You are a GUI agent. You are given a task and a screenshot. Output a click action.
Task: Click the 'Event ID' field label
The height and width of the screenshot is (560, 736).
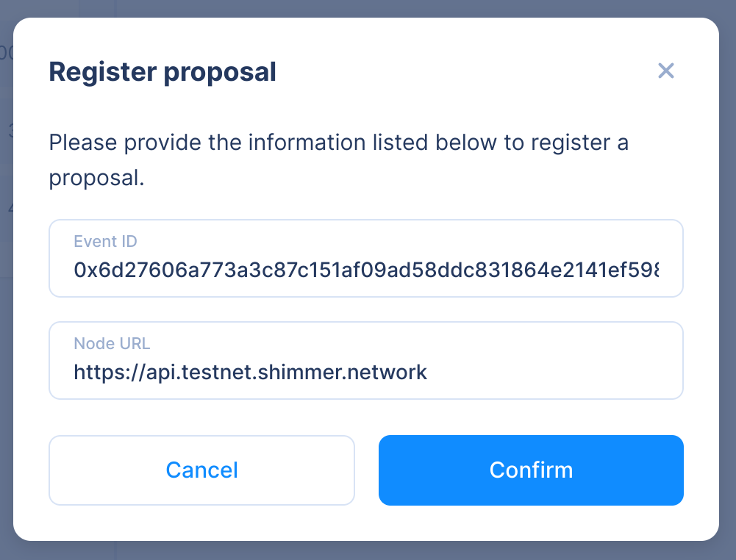(105, 241)
